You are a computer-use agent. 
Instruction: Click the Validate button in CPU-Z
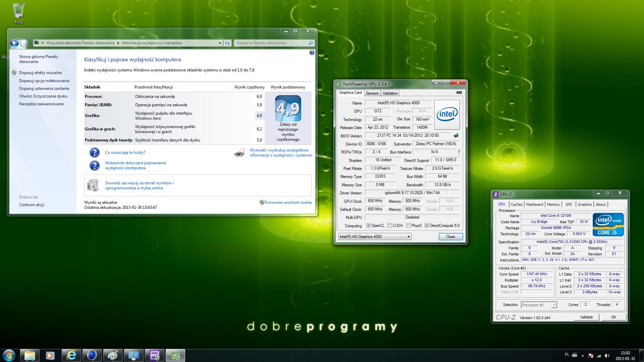coord(586,317)
